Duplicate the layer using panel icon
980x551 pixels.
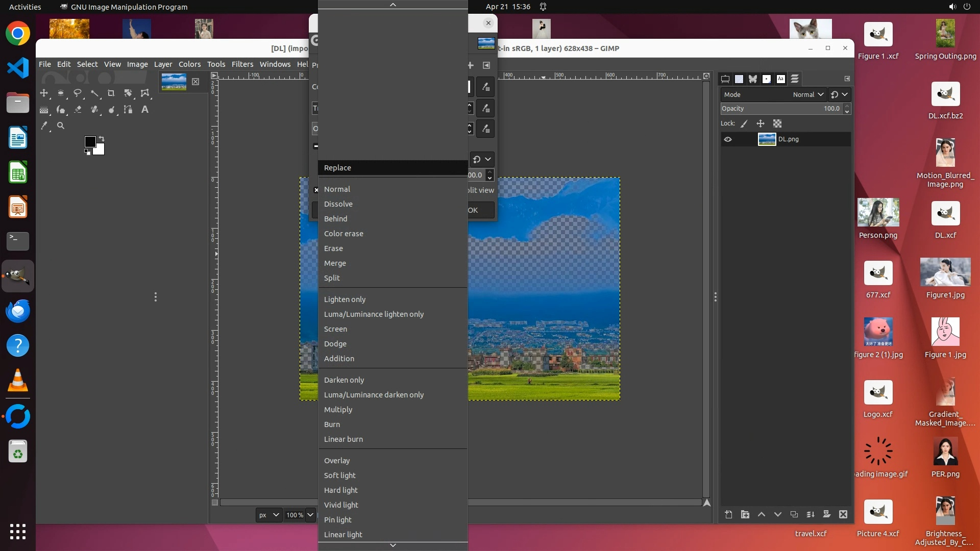(794, 514)
